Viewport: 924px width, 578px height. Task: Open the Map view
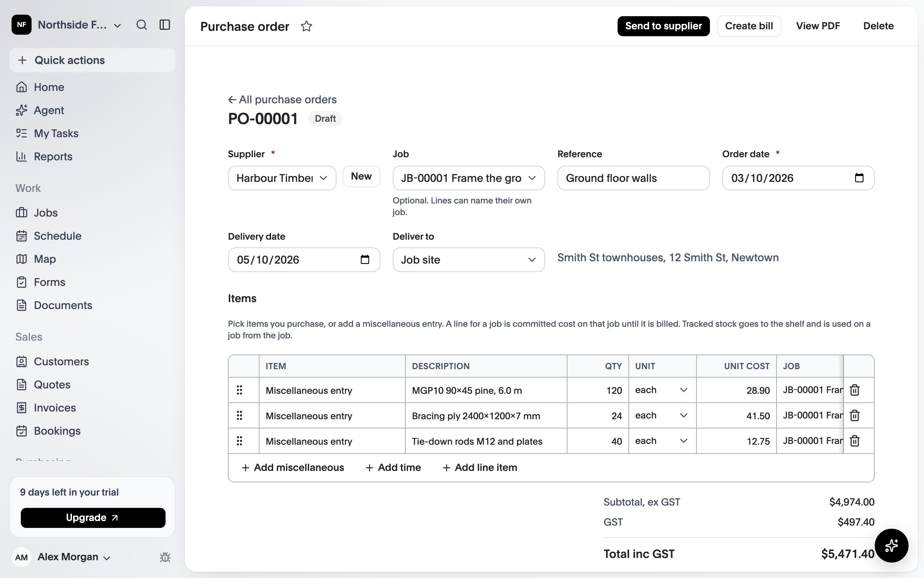(92, 259)
